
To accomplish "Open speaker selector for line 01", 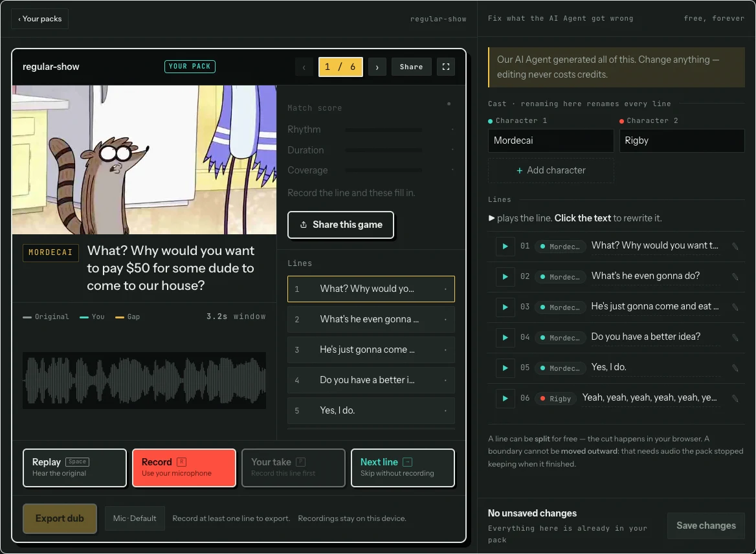I will (x=561, y=247).
